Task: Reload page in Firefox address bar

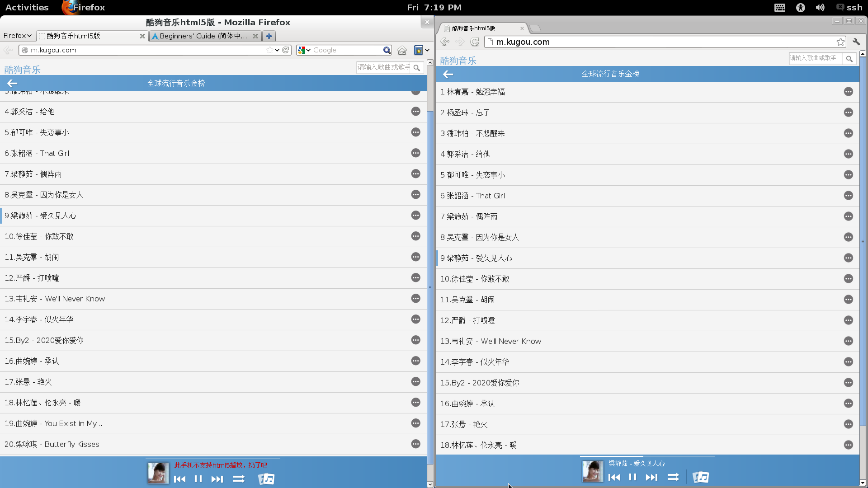Action: [x=286, y=50]
